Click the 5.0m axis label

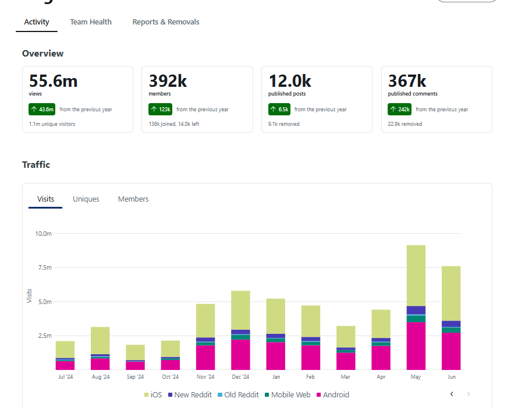45,302
